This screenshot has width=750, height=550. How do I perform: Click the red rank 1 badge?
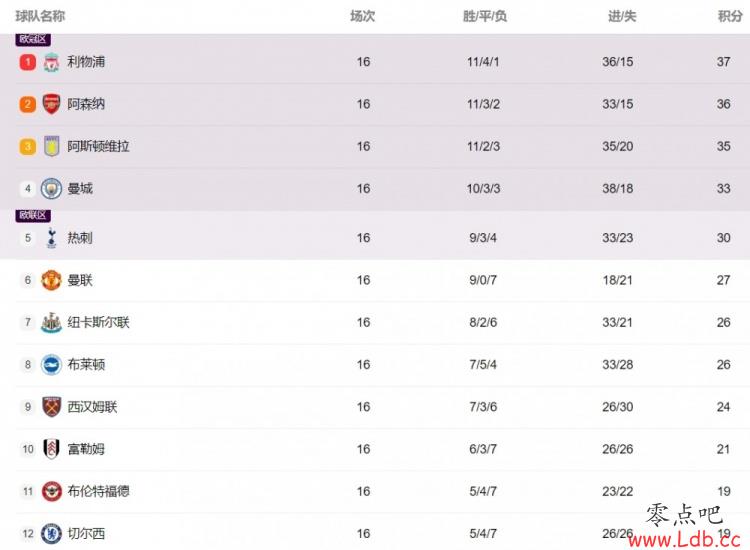pyautogui.click(x=28, y=62)
